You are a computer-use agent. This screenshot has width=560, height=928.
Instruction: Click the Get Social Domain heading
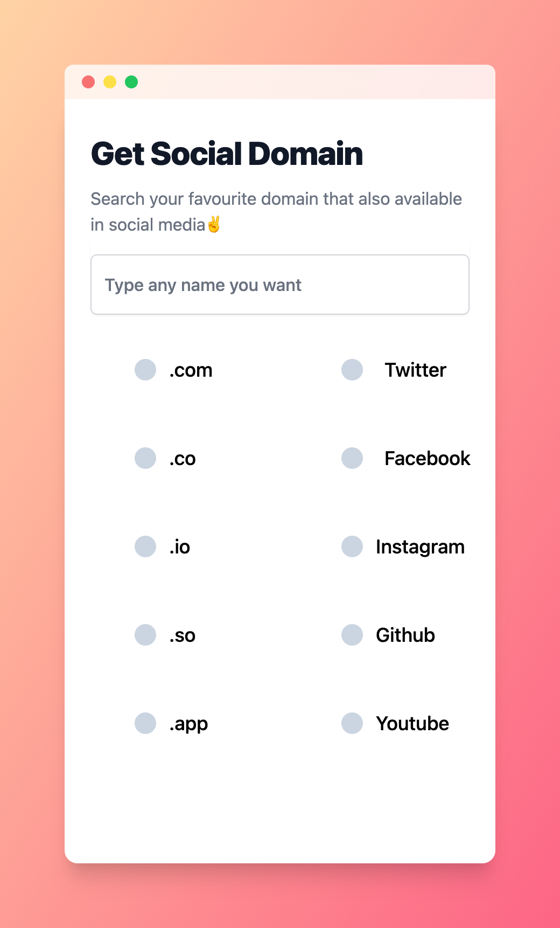[227, 154]
